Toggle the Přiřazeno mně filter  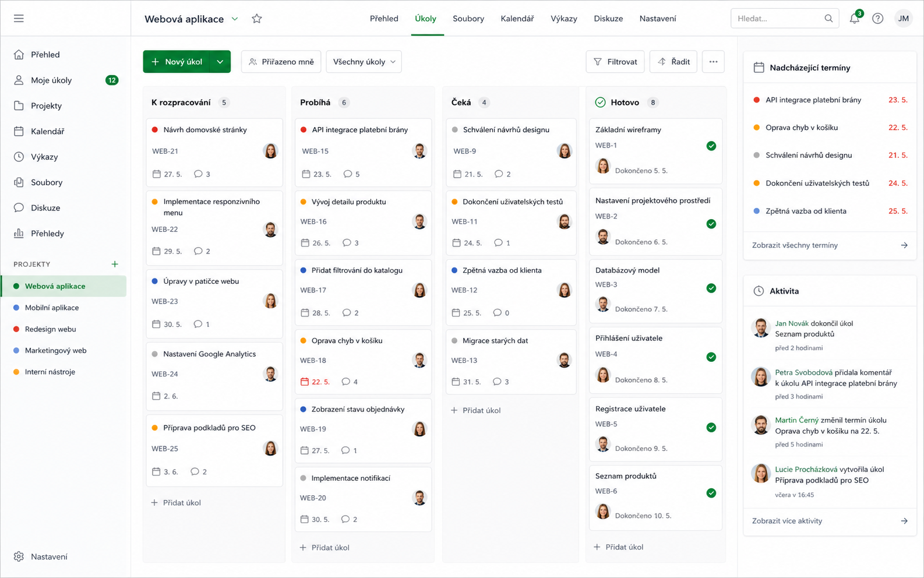click(x=281, y=62)
